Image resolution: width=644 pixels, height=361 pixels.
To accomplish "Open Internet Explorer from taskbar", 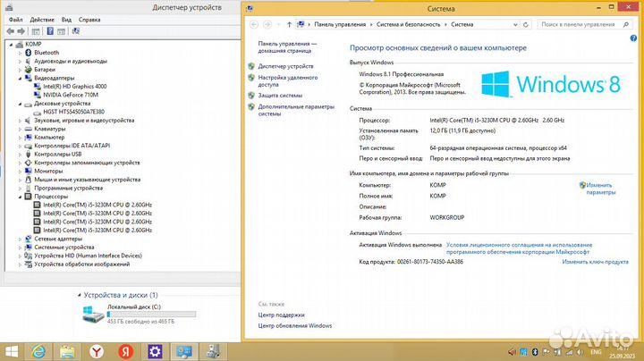I will point(38,351).
